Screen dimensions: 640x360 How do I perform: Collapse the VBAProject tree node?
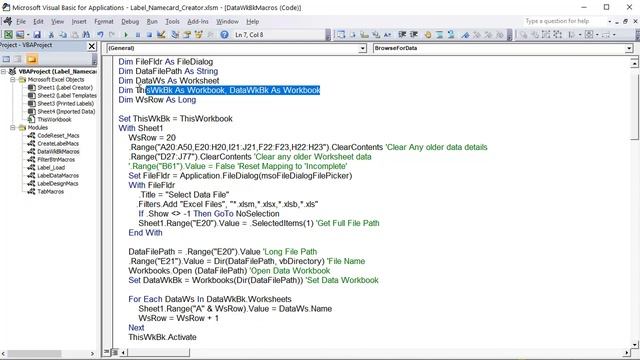pos(3,71)
